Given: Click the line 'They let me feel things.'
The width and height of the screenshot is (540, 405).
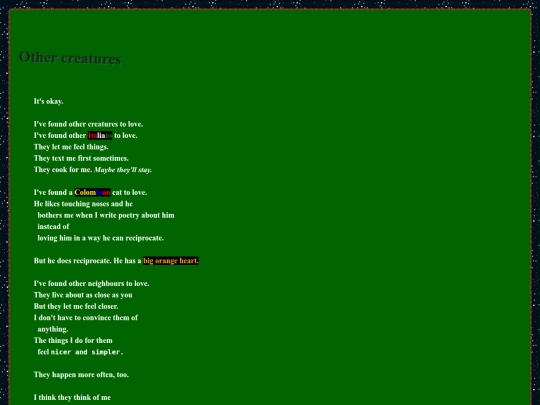Looking at the screenshot, I should (71, 147).
